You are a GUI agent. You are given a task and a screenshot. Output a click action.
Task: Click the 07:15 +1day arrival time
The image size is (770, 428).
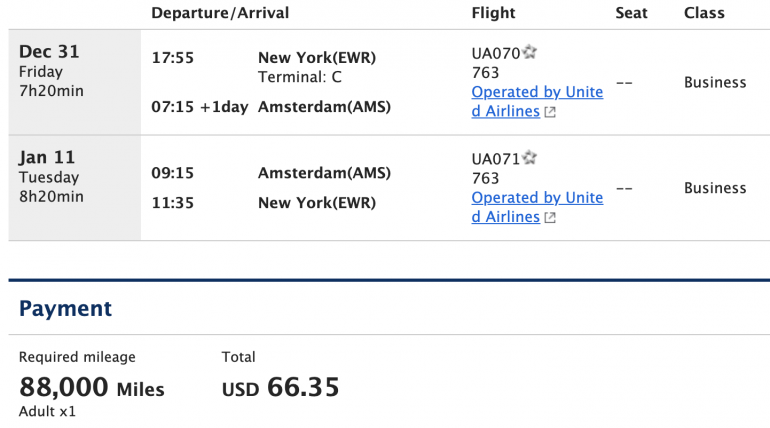coord(199,107)
